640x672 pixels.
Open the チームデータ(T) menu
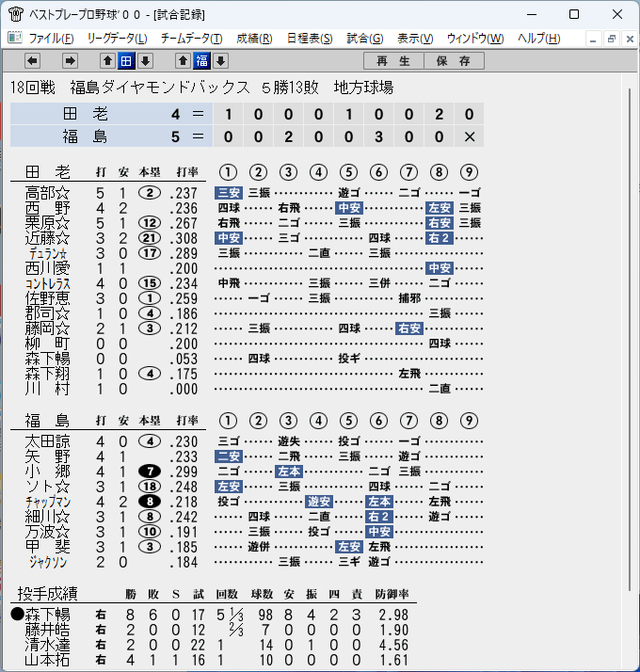[192, 39]
